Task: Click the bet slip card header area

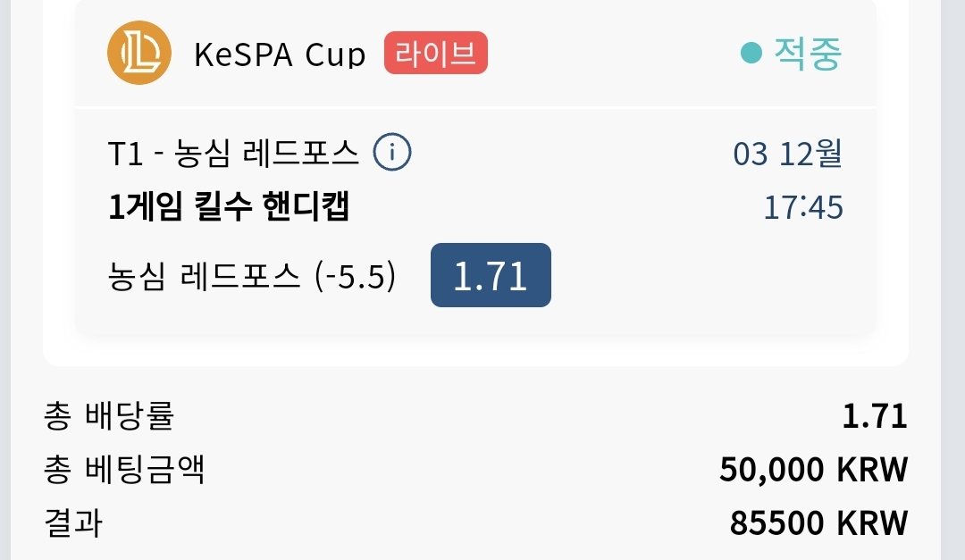Action: coord(475,54)
